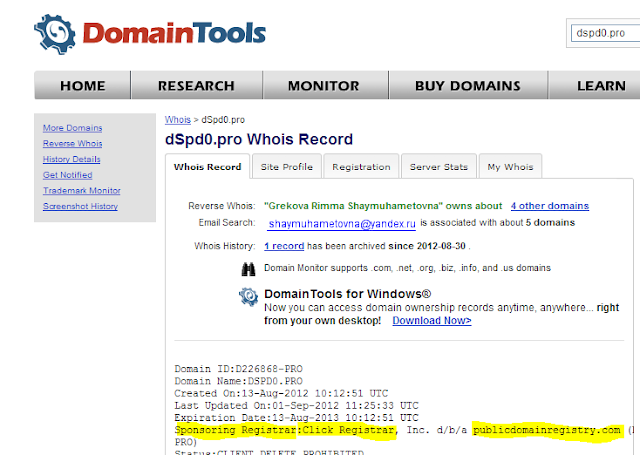640x455 pixels.
Task: Open the RESEARCH menu
Action: 196,85
